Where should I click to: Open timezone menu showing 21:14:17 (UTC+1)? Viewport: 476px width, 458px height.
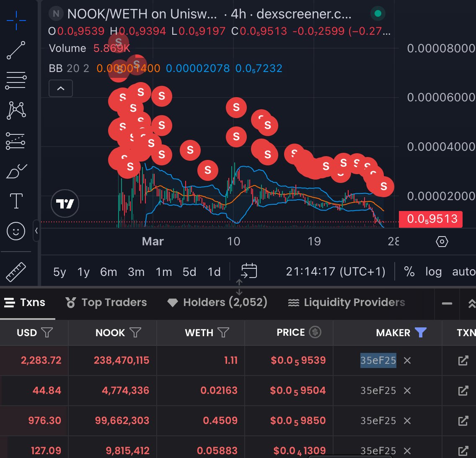tap(336, 271)
